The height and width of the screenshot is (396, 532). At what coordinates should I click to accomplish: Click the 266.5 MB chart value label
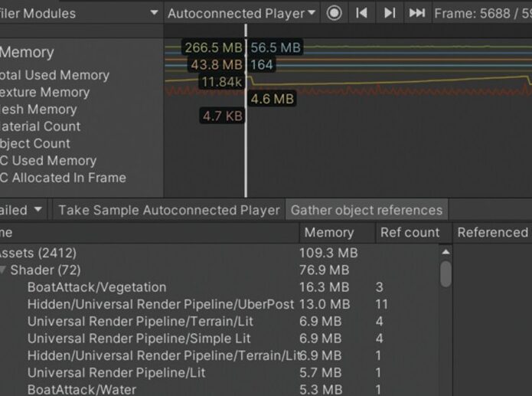pos(213,47)
